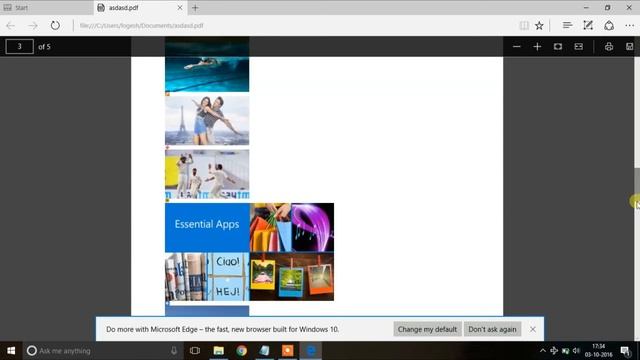
Task: Refresh the asdasd.pdf page
Action: [x=55, y=26]
